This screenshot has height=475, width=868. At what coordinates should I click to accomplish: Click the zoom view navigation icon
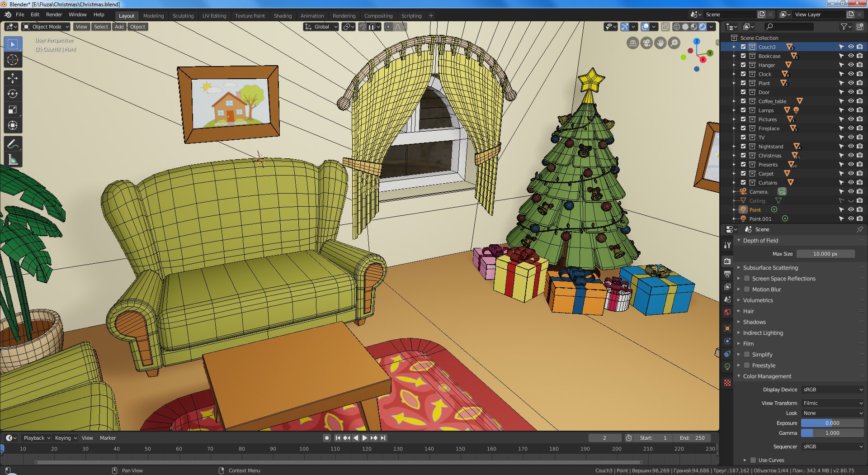click(x=674, y=43)
